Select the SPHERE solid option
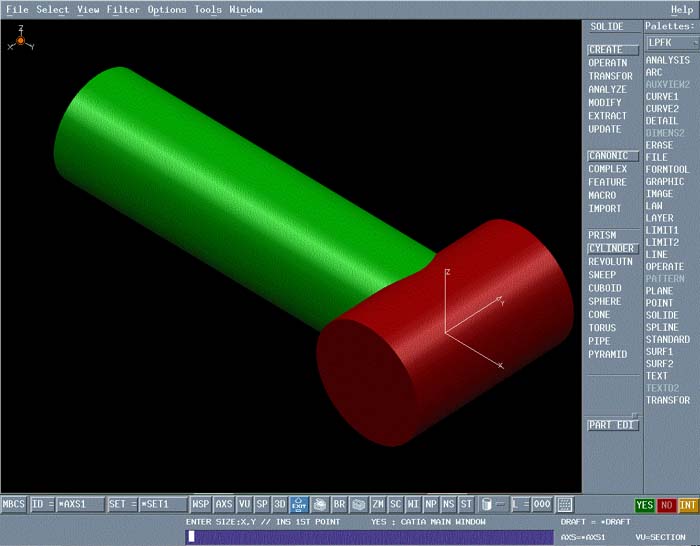The width and height of the screenshot is (700, 546). 605,301
